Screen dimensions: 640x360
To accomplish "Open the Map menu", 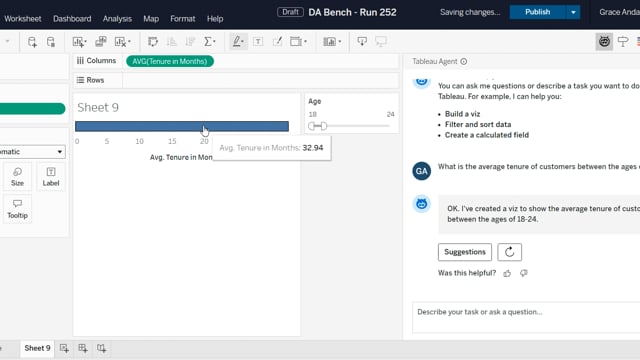I will point(151,19).
